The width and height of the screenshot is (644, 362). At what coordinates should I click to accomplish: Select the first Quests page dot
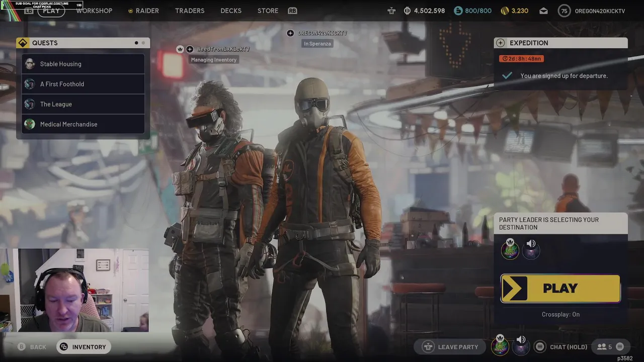pos(136,43)
